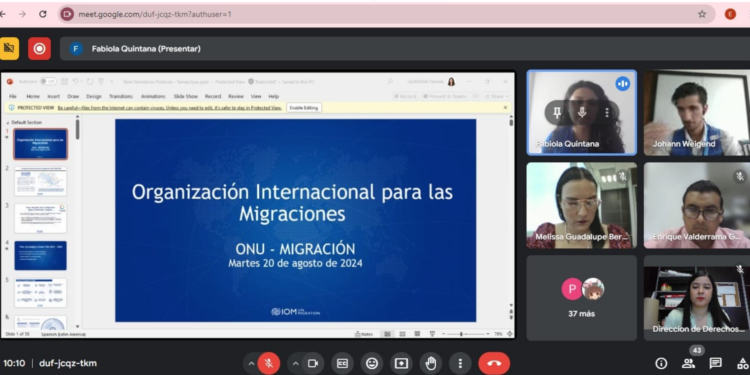The height and width of the screenshot is (375, 750).
Task: Open the Transitions tab
Action: point(121,96)
